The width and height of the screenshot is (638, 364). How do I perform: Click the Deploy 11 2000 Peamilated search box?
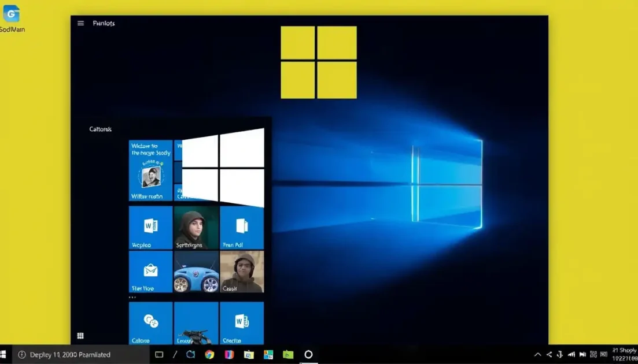(82, 355)
